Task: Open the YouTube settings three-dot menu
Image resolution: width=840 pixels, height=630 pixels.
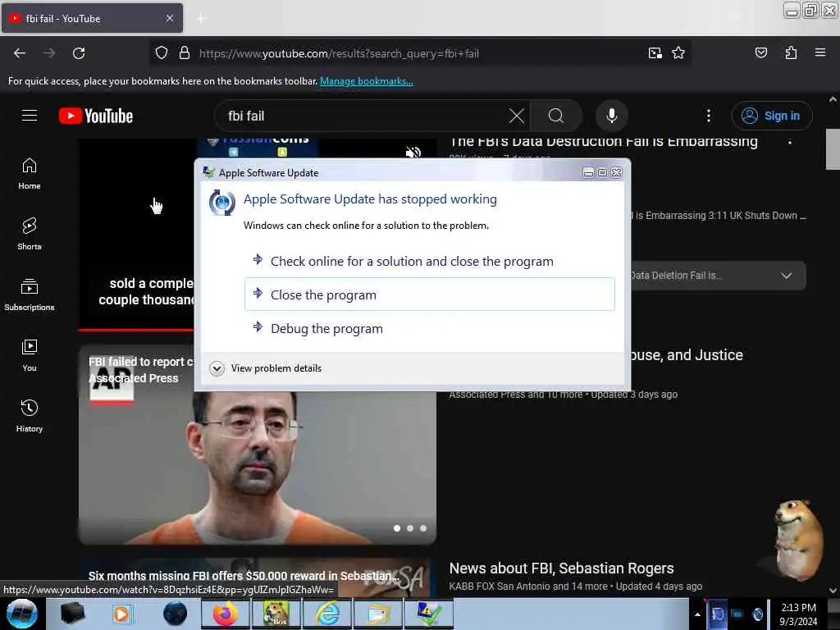Action: pos(709,116)
